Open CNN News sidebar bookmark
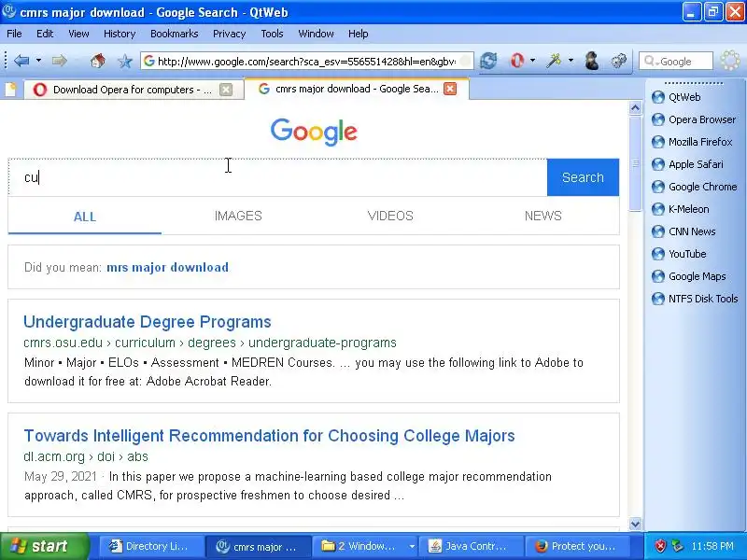The height and width of the screenshot is (560, 747). [x=684, y=231]
